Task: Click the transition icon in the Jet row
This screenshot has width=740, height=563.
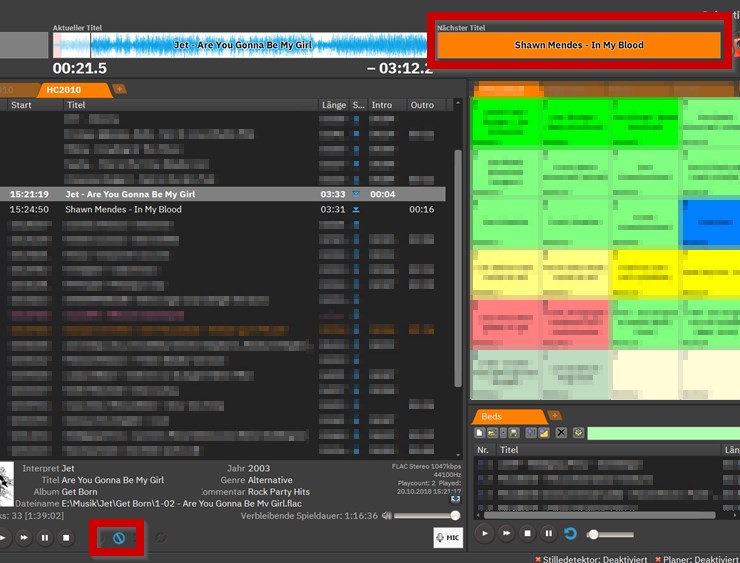Action: 356,194
